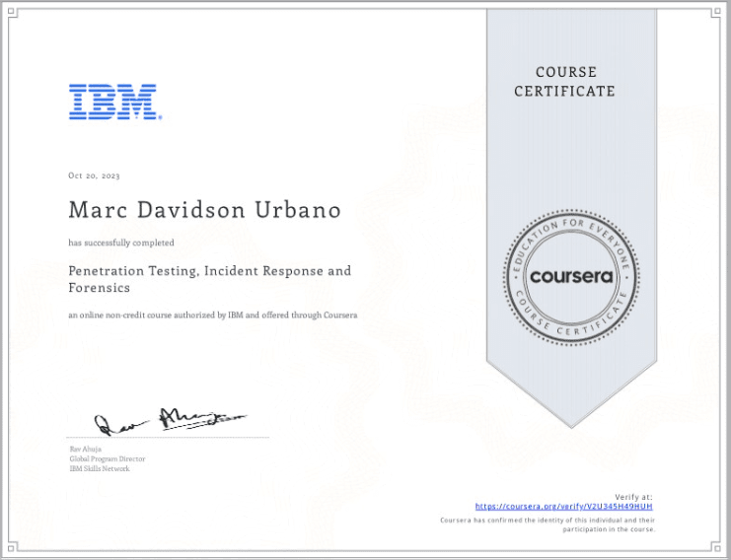This screenshot has height=560, width=731.
Task: Click the IBM Skills Network text
Action: coord(100,468)
